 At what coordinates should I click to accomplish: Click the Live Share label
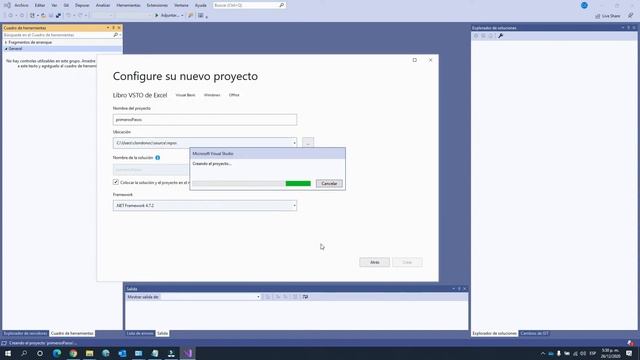click(611, 16)
